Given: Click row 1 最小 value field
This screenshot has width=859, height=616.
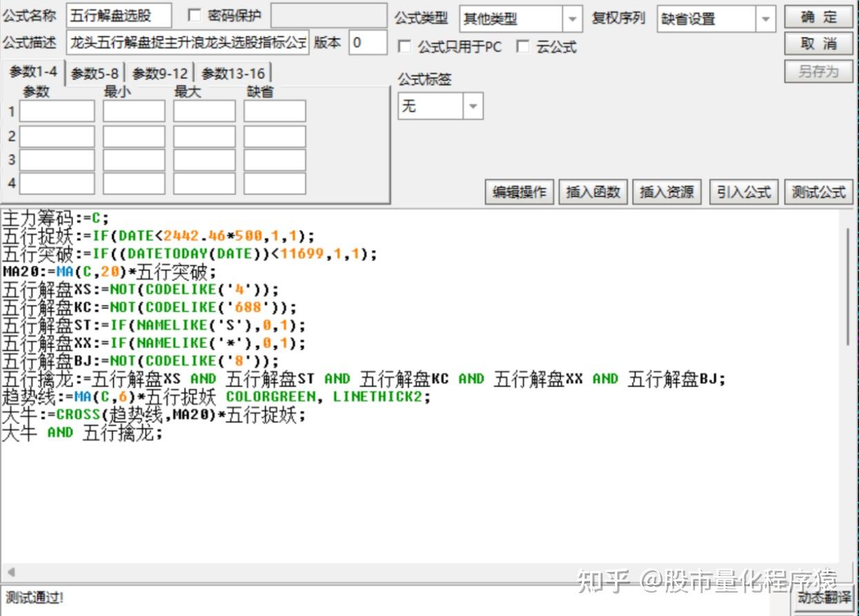Looking at the screenshot, I should [x=134, y=111].
